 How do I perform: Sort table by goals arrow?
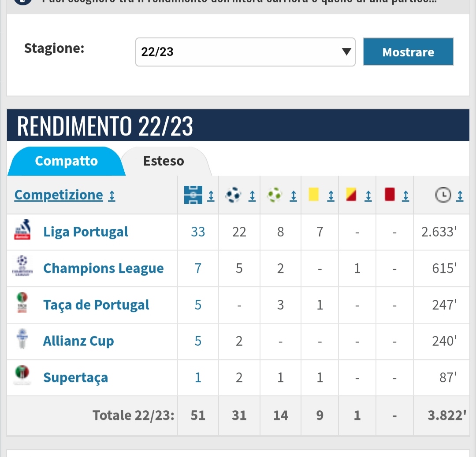[x=252, y=195]
